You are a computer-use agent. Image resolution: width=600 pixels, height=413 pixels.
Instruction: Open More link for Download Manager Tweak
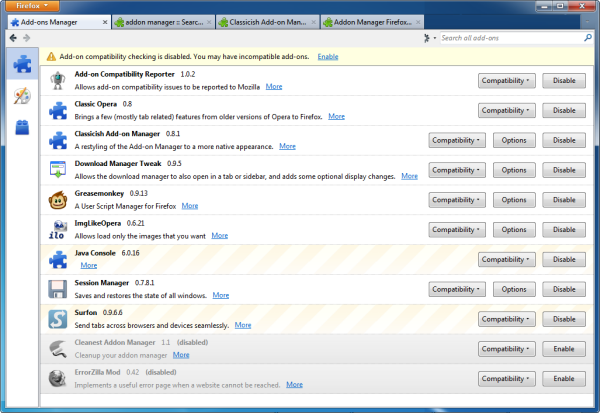coord(409,176)
